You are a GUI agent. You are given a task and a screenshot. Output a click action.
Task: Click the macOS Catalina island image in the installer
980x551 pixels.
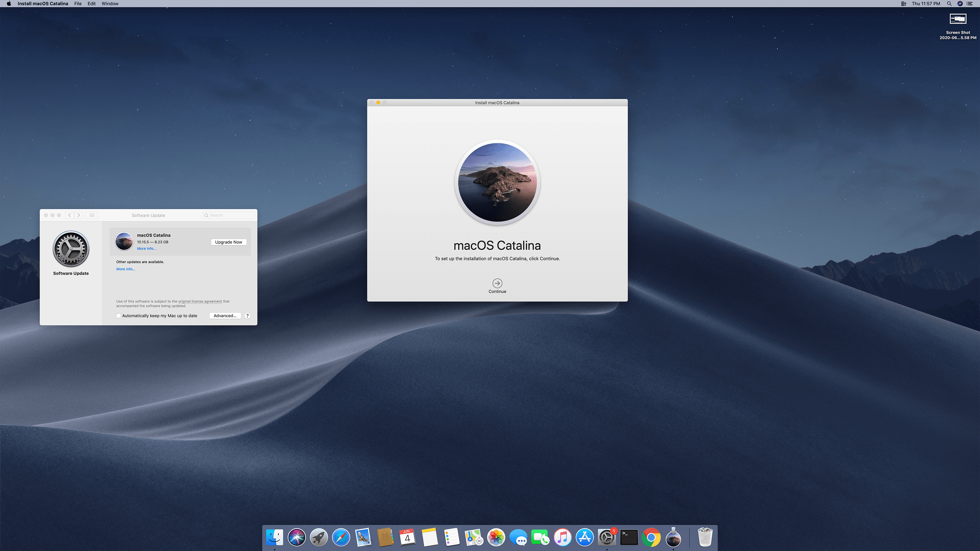click(497, 182)
